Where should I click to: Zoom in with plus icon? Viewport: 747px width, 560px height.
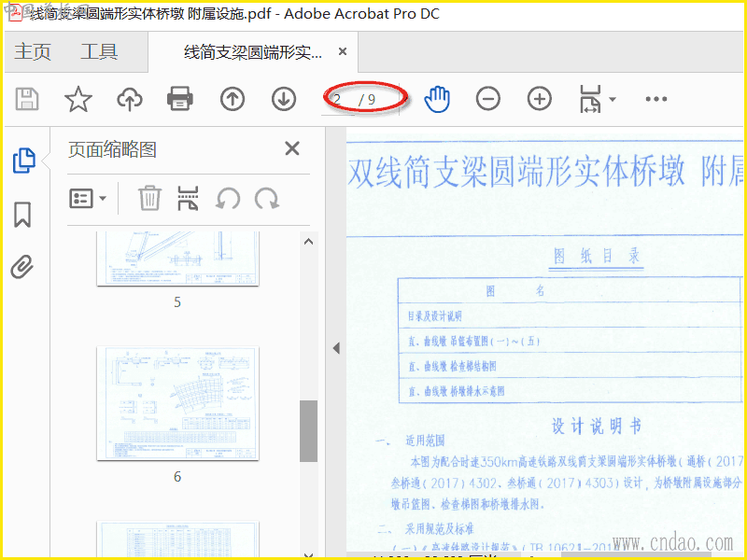(x=540, y=99)
